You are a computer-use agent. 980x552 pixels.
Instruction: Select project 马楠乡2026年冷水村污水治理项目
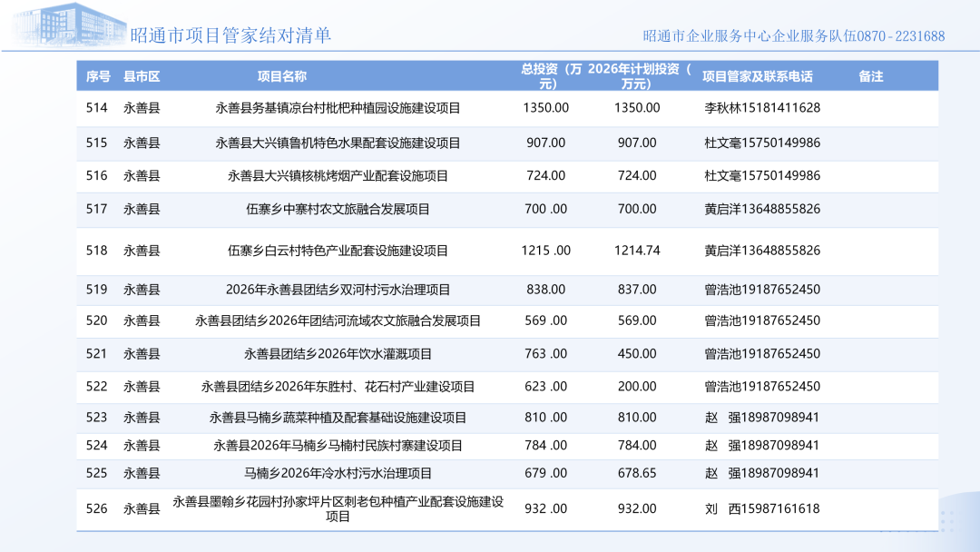(338, 473)
